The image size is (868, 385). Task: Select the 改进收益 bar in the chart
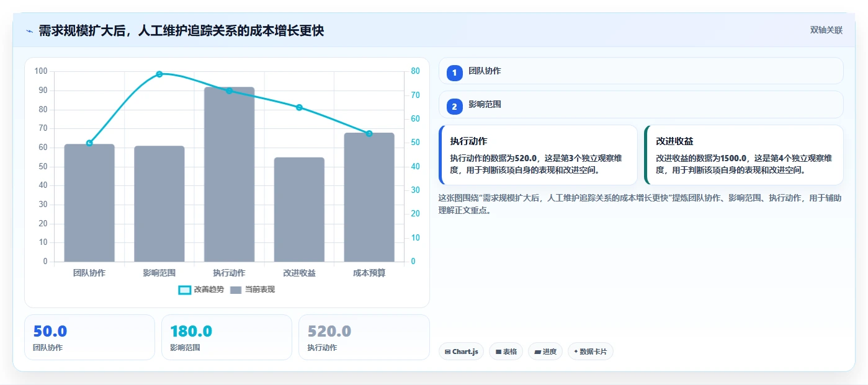[299, 210]
